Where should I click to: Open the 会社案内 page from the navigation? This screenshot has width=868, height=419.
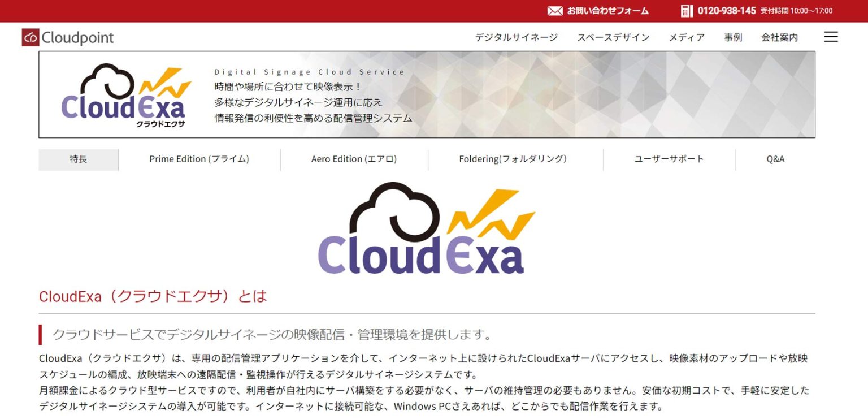(779, 37)
